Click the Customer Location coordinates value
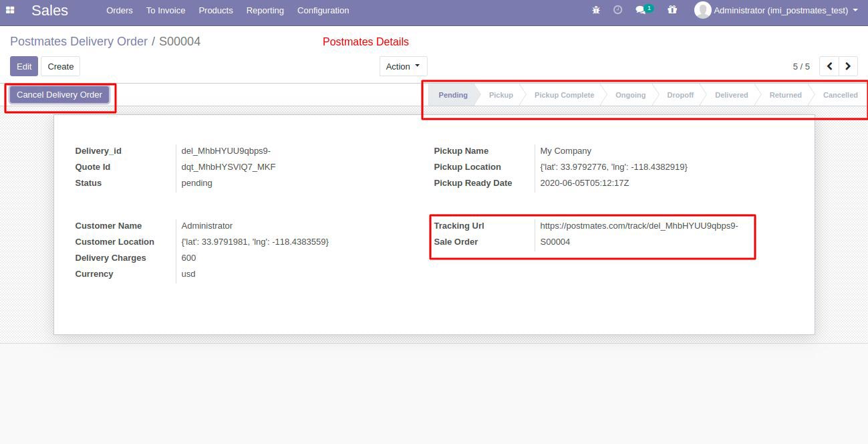Viewport: 868px width, 444px height. (255, 242)
